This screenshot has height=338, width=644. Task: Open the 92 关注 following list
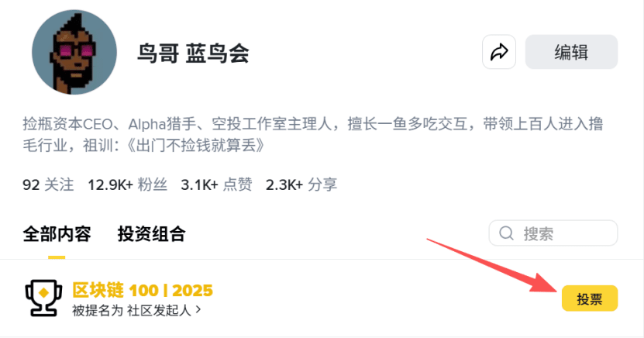[48, 185]
